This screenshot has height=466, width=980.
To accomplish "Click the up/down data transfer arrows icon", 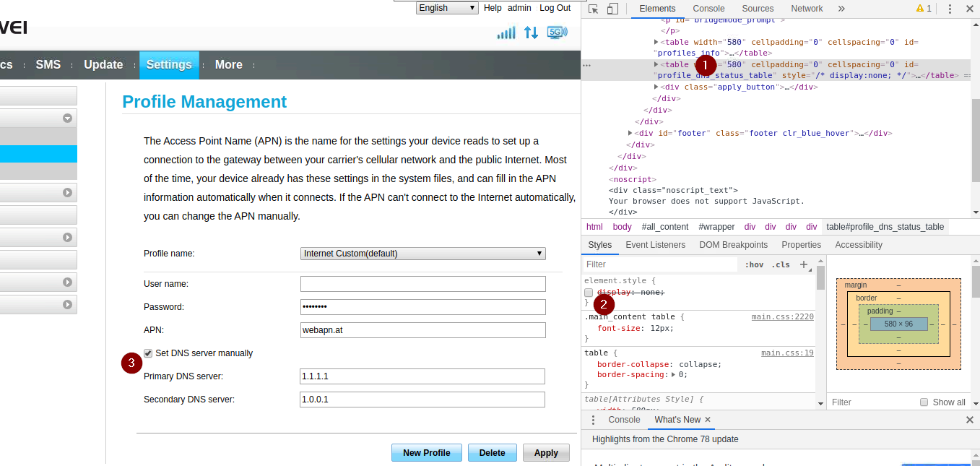I will point(531,33).
